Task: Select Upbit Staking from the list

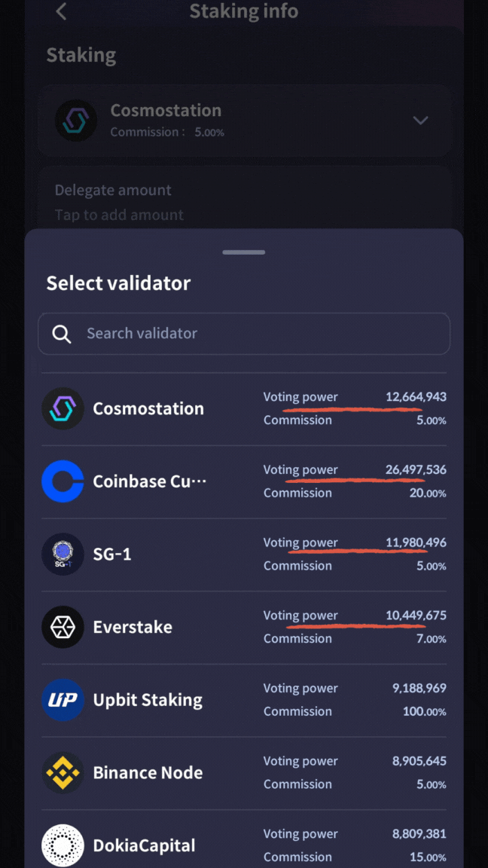Action: click(x=148, y=700)
